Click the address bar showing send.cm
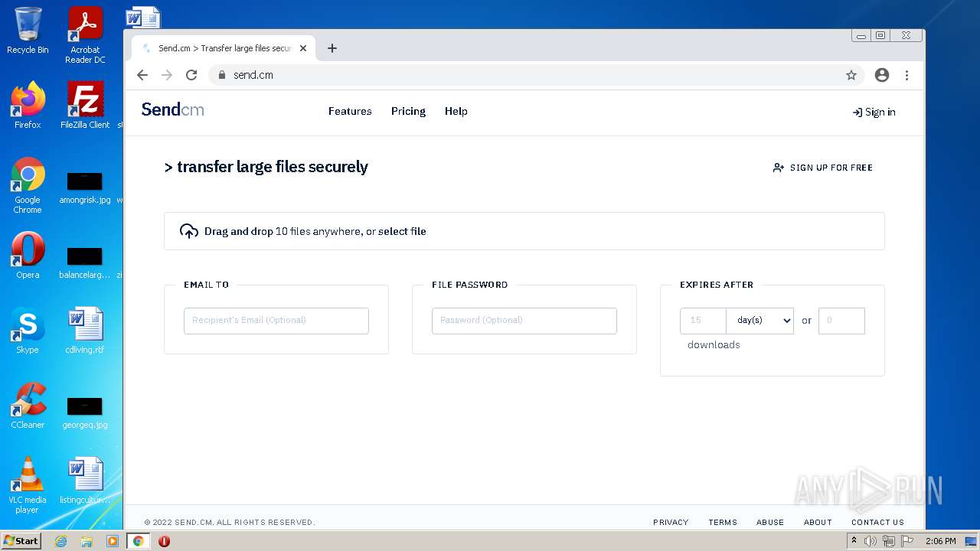980x551 pixels. point(536,75)
